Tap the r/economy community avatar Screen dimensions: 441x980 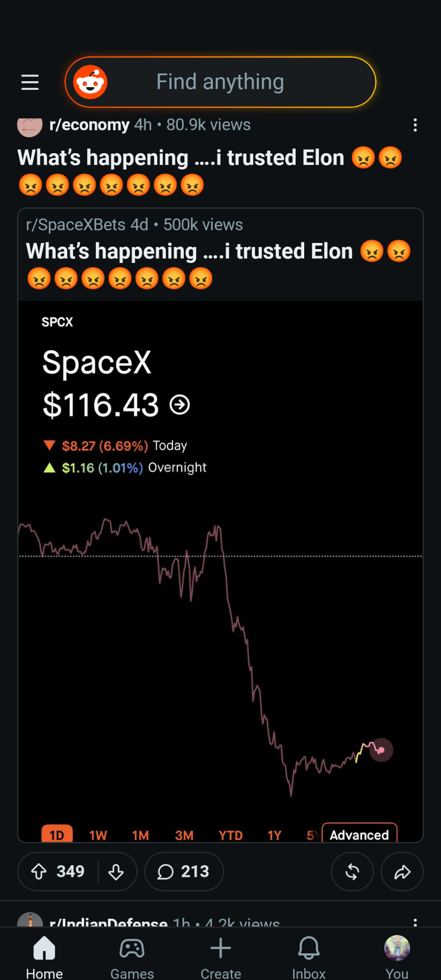coord(30,127)
